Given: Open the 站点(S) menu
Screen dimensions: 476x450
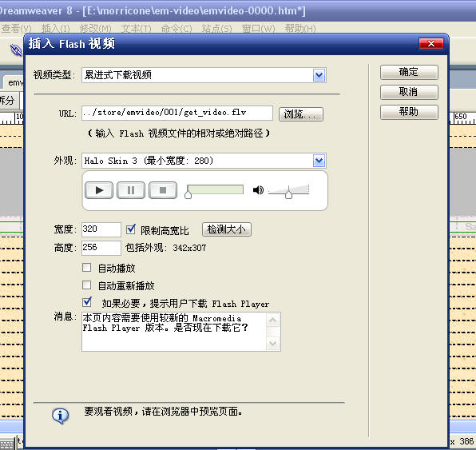Looking at the screenshot, I should click(x=216, y=29).
